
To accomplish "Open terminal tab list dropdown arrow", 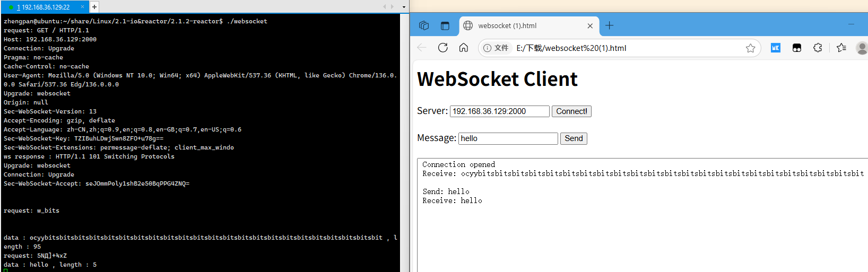I will coord(404,7).
